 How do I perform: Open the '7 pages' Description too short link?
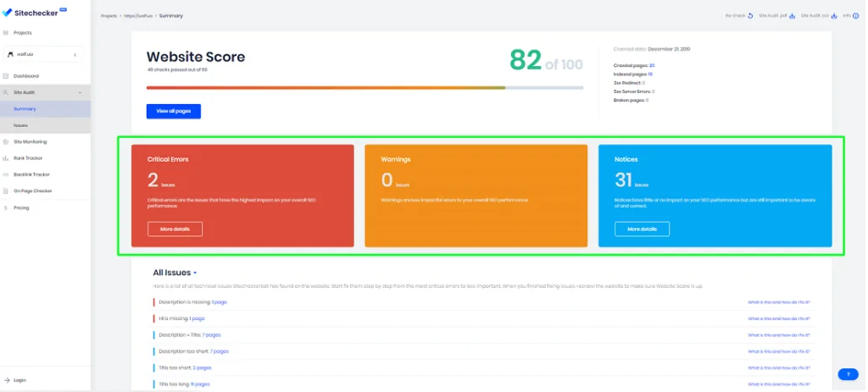pos(220,351)
